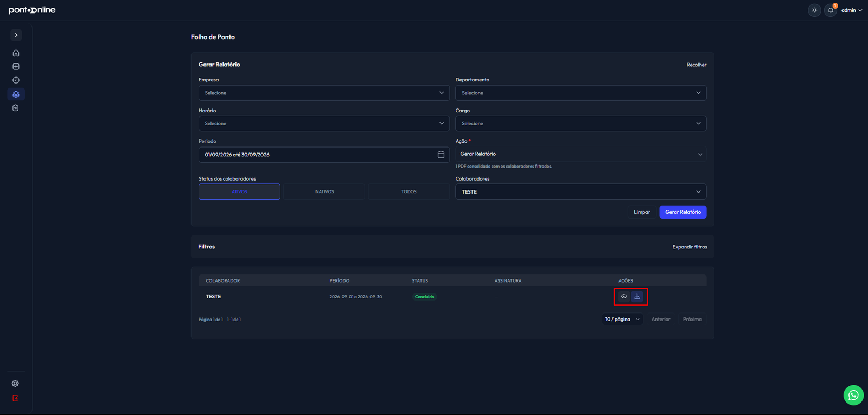Viewport: 868px width, 415px height.
Task: Click Recolher to collapse the report form
Action: tap(697, 65)
